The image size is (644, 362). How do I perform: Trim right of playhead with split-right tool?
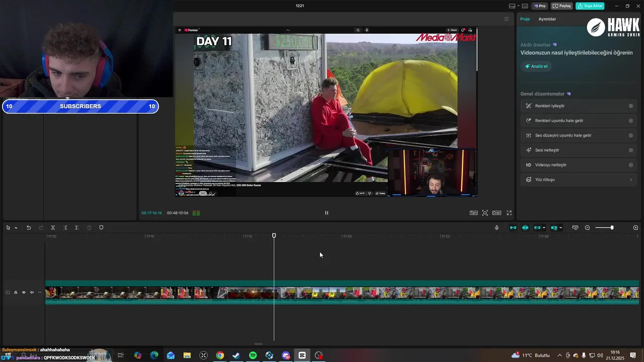point(77,228)
